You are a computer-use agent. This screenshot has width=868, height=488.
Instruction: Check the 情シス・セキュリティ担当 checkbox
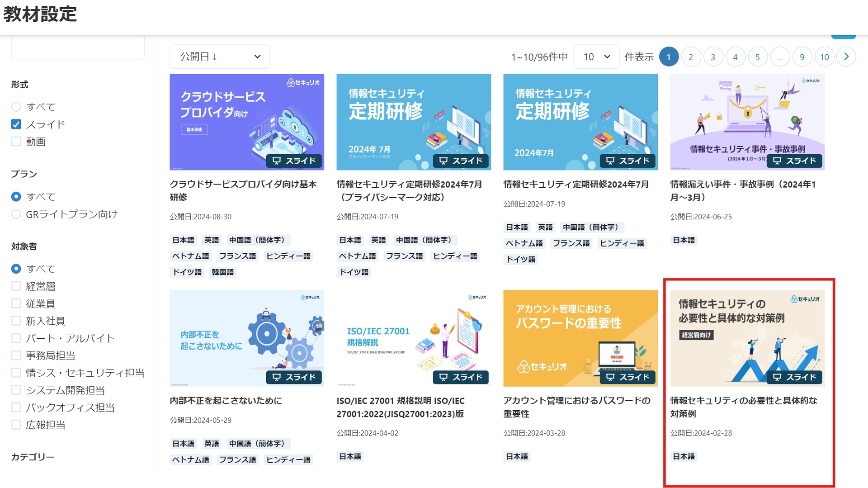coord(16,373)
